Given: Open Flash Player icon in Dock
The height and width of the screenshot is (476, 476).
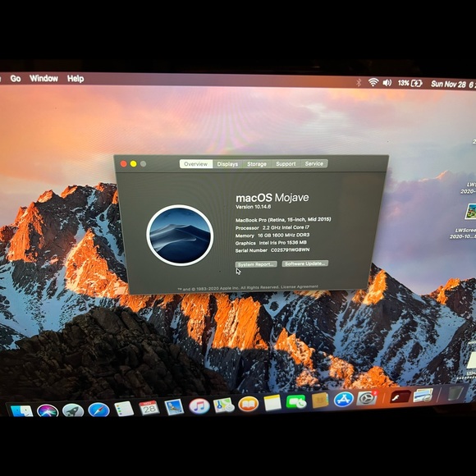Looking at the screenshot, I should pos(400,397).
